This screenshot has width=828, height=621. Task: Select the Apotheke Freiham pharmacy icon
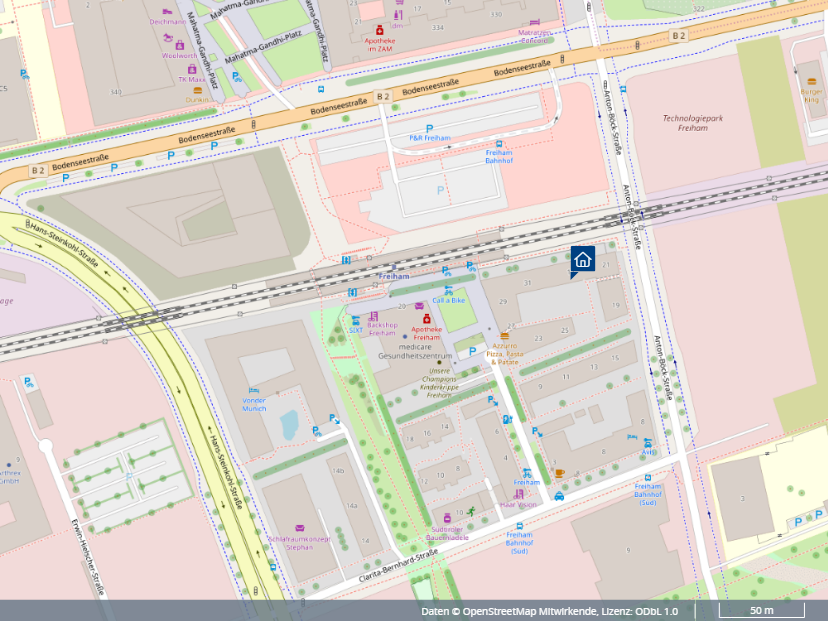point(427,318)
